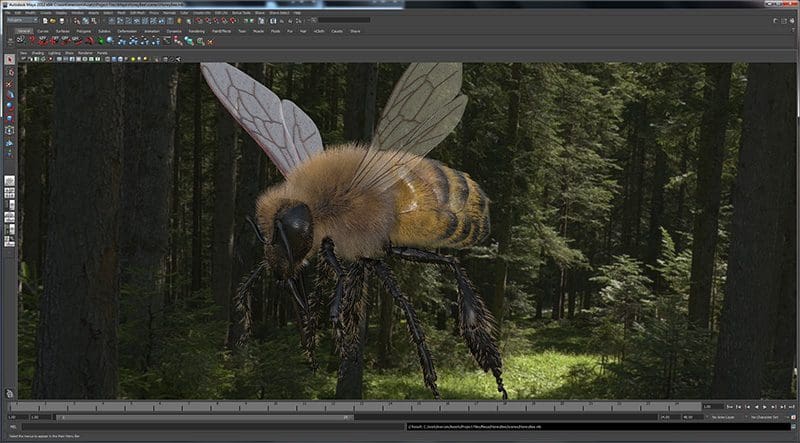Switch to the Animation shelf tab
The width and height of the screenshot is (800, 443).
click(152, 31)
